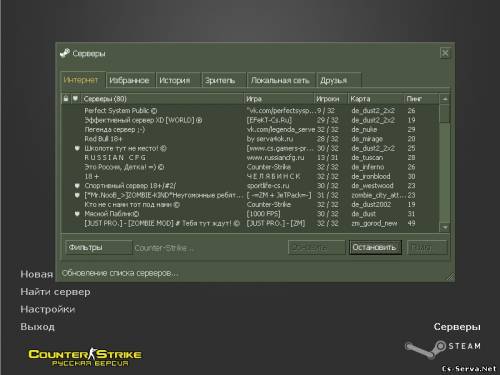Screen dimensions: 500x375
Task: Sort by the Пинг column header
Action: coord(421,99)
